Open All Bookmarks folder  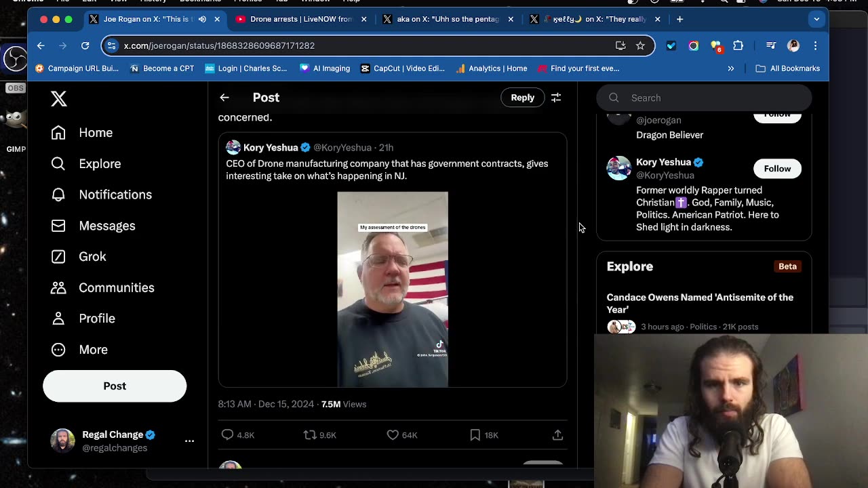[x=787, y=68]
